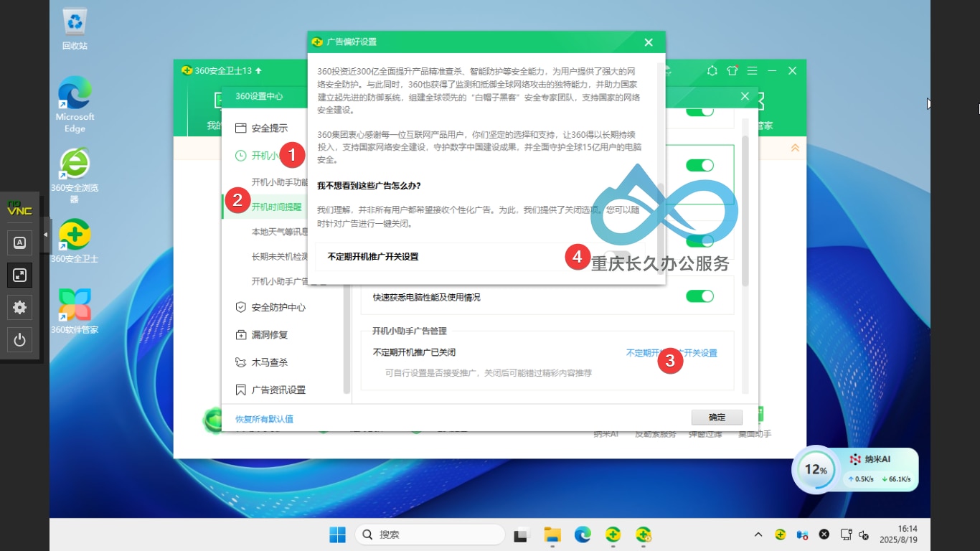
Task: Select 木马查杀 in settings sidebar
Action: click(x=262, y=362)
